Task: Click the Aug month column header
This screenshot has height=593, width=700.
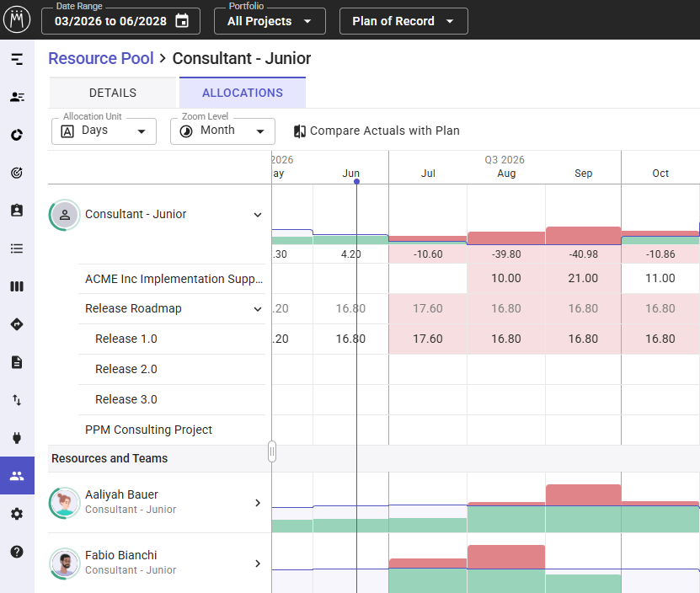Action: tap(506, 174)
